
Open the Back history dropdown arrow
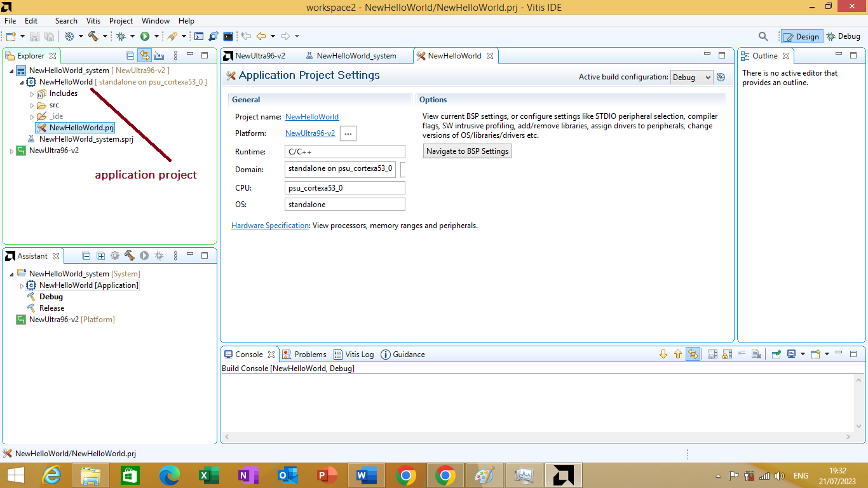[273, 36]
